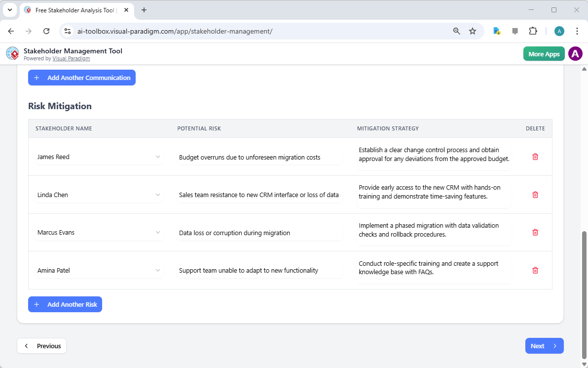588x368 pixels.
Task: Select the Free Stakeholder Analysis Tool tab
Action: pos(74,10)
